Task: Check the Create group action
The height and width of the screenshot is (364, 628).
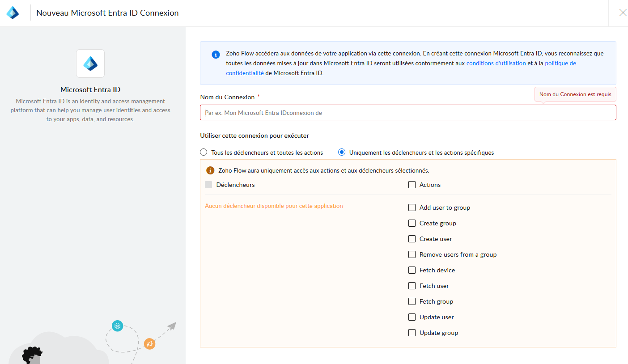Action: (x=412, y=223)
